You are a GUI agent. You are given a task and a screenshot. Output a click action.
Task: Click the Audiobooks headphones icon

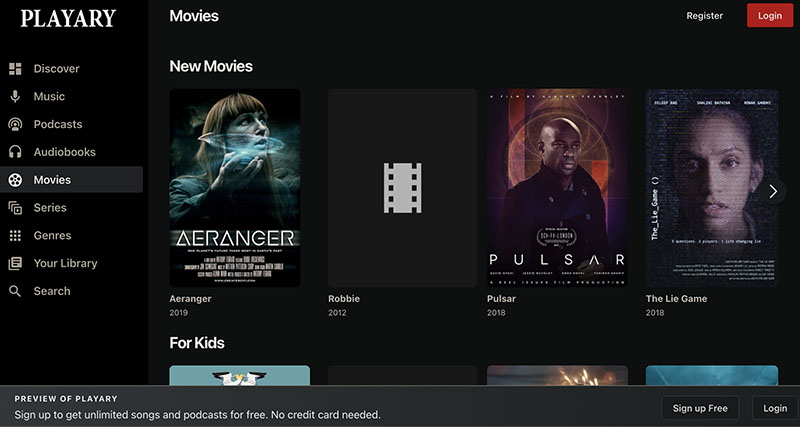pos(15,152)
